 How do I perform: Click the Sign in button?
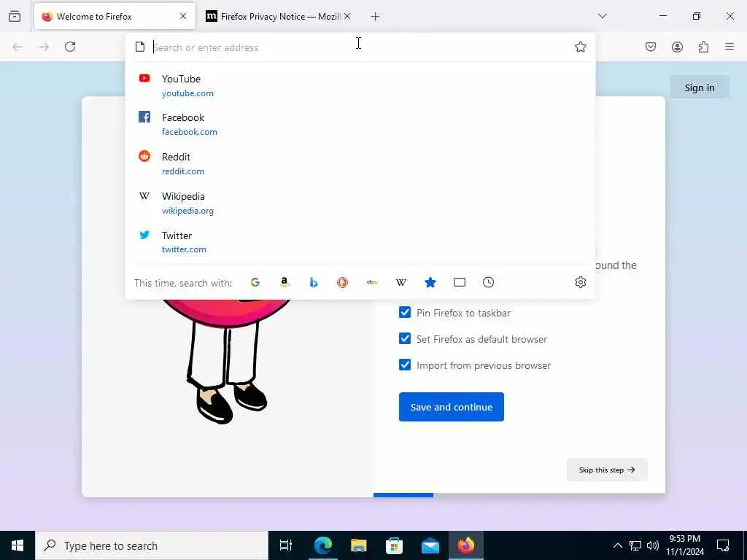(700, 87)
